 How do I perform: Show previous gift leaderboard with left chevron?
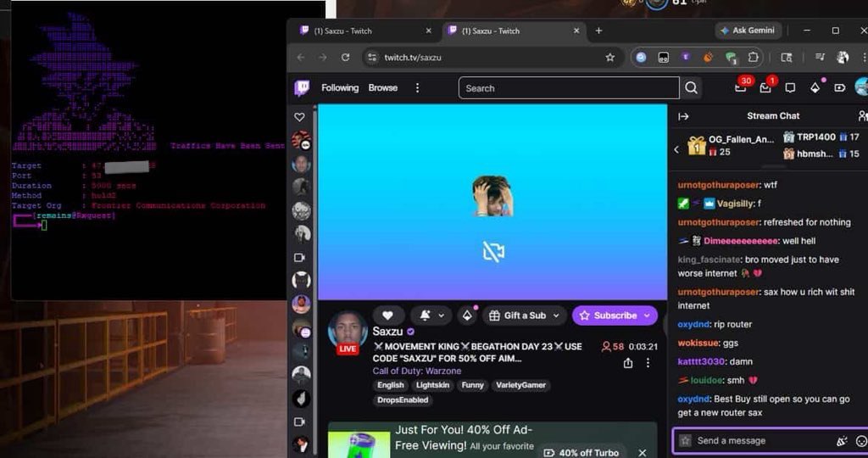[676, 149]
